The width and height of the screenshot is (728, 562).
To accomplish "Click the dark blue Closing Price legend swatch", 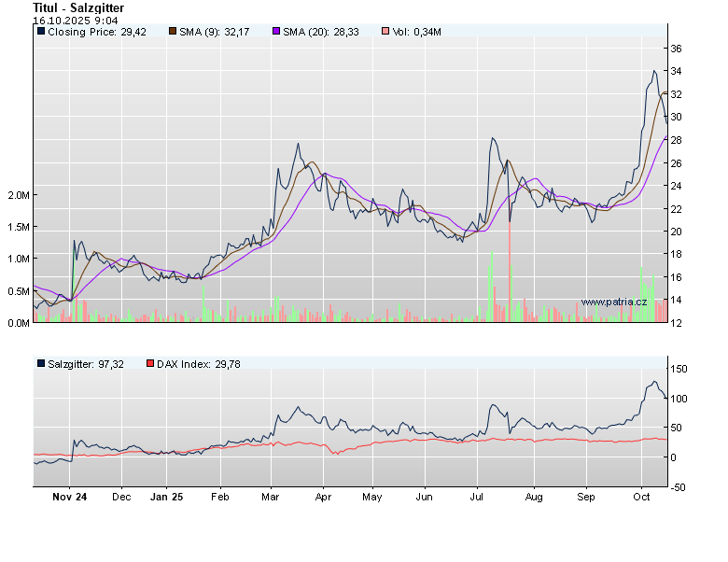I will [x=40, y=32].
